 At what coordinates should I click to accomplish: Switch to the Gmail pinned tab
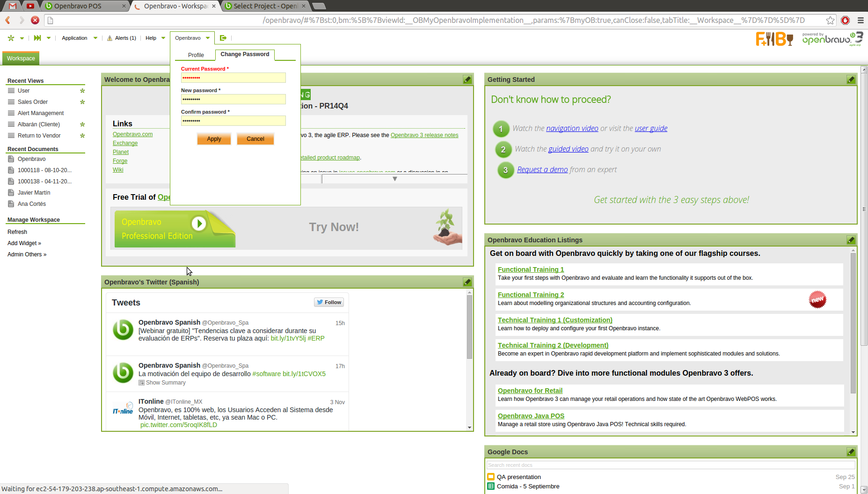click(x=13, y=6)
